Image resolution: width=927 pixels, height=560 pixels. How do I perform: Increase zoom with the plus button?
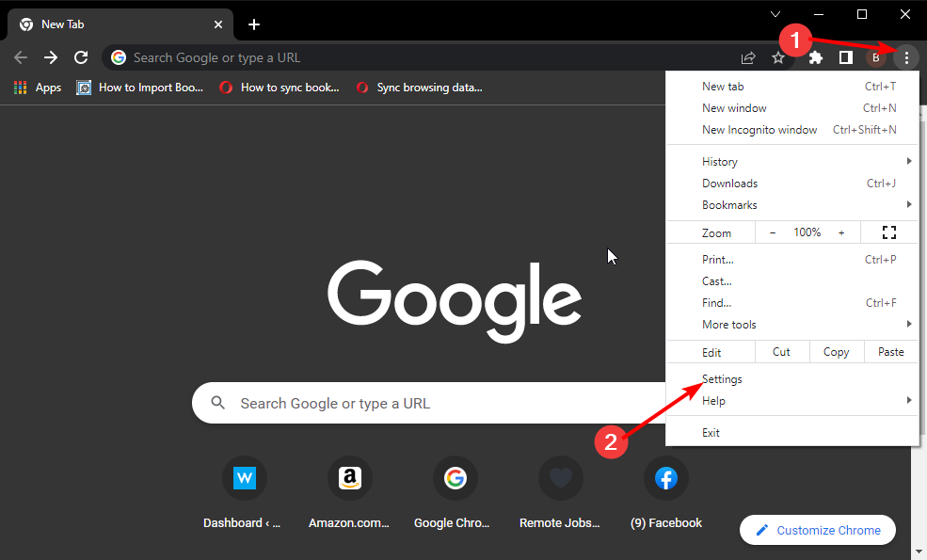[x=841, y=233]
